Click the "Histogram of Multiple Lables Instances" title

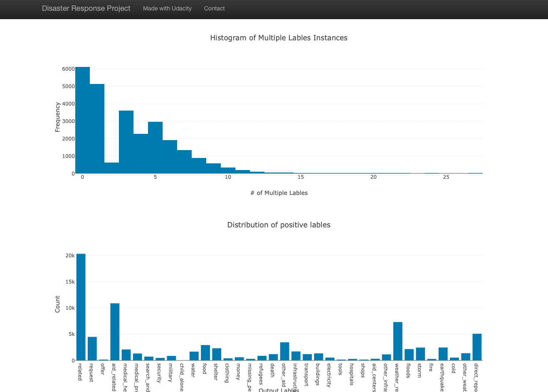coord(279,37)
